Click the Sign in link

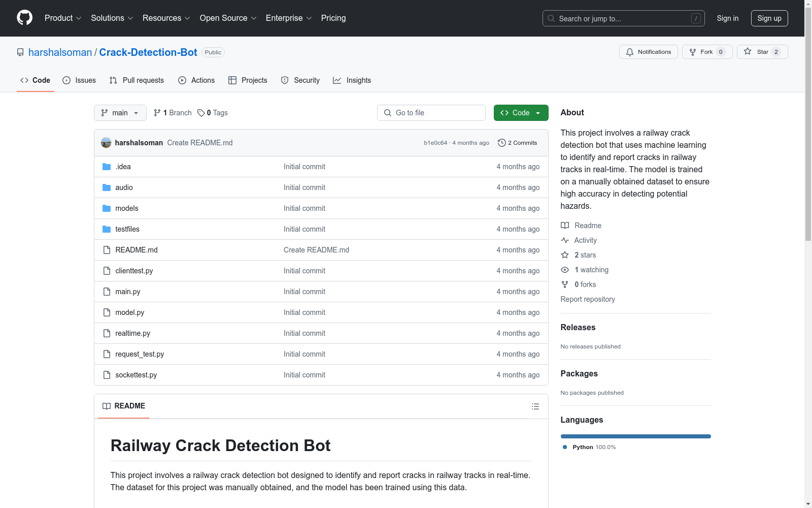(728, 18)
